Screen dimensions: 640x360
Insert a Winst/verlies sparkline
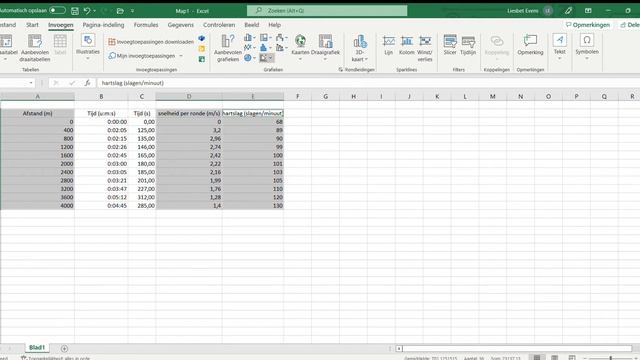(425, 48)
